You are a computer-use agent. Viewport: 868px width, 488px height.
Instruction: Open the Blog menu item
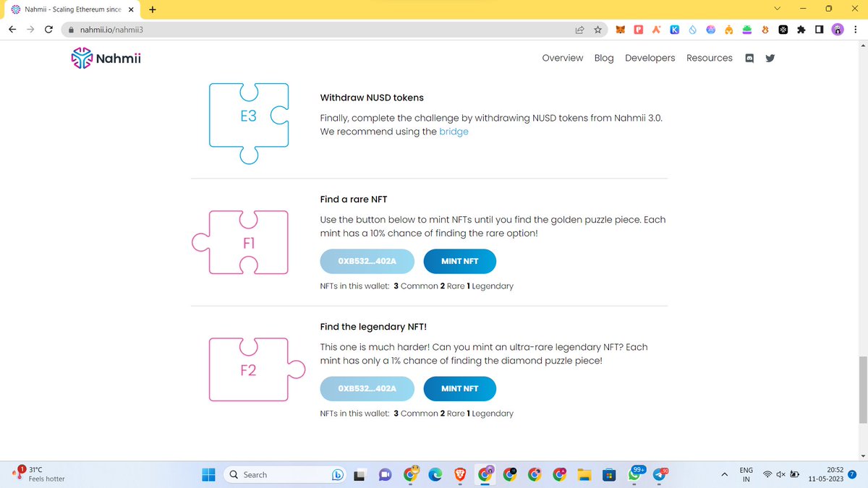[604, 58]
